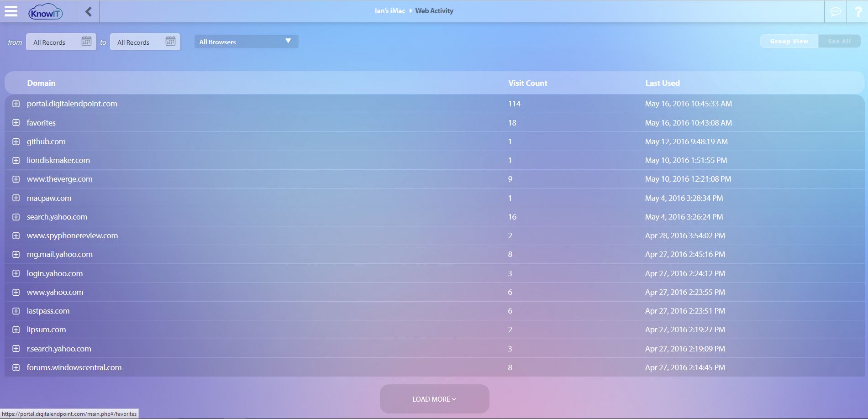Screen dimensions: 868x419
Task: Select domain www.theverge.com
Action: click(60, 179)
